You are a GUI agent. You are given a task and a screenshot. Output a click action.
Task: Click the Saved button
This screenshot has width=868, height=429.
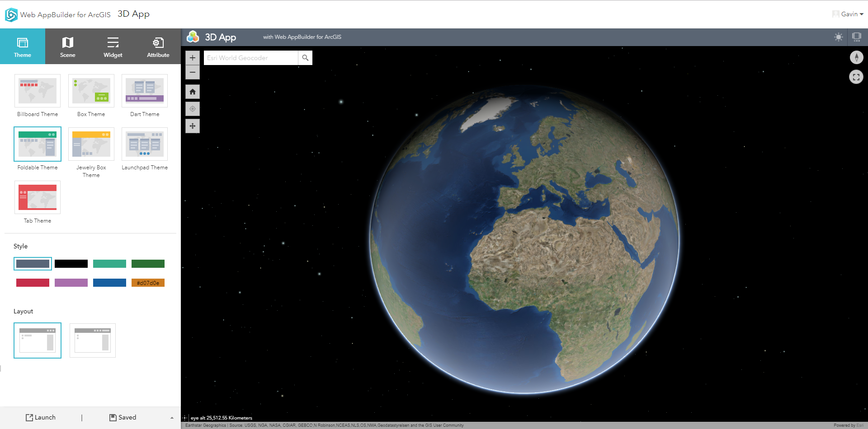pyautogui.click(x=123, y=418)
